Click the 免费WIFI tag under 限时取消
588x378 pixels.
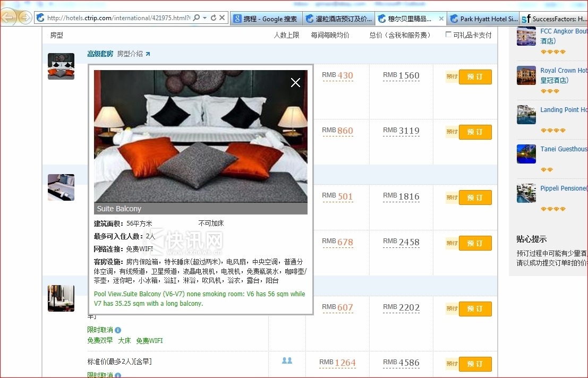[149, 340]
